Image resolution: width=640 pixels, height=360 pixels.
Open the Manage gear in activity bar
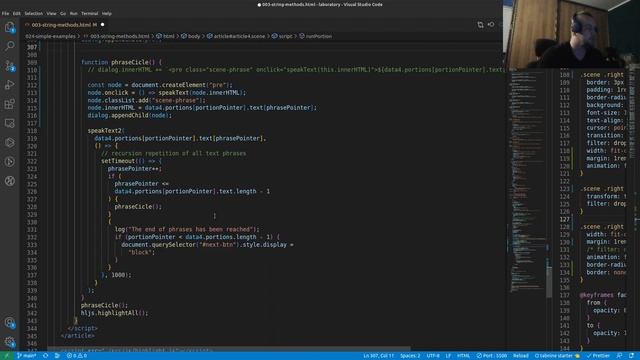[x=9, y=342]
